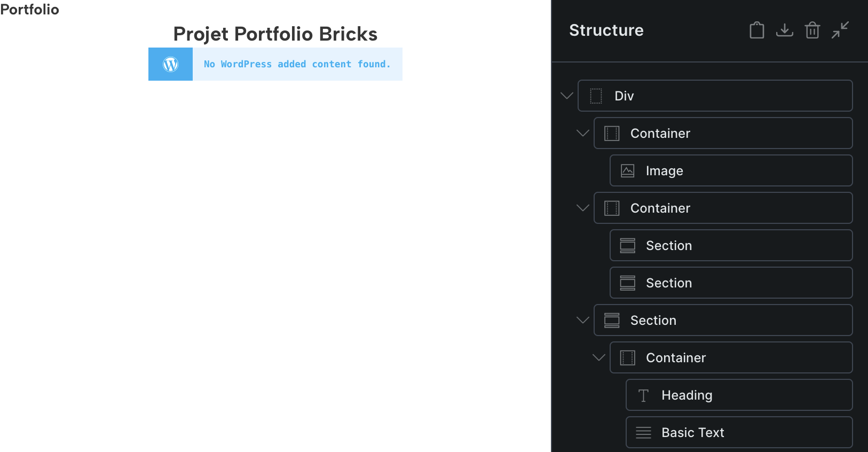Image resolution: width=868 pixels, height=452 pixels.
Task: Collapse the nested Container under Section
Action: click(599, 358)
